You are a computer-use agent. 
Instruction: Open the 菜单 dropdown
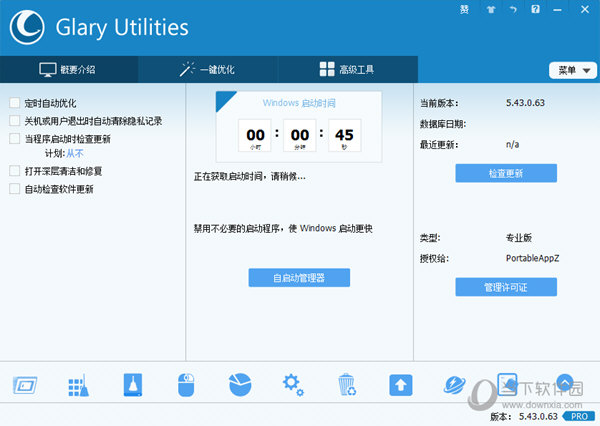573,70
